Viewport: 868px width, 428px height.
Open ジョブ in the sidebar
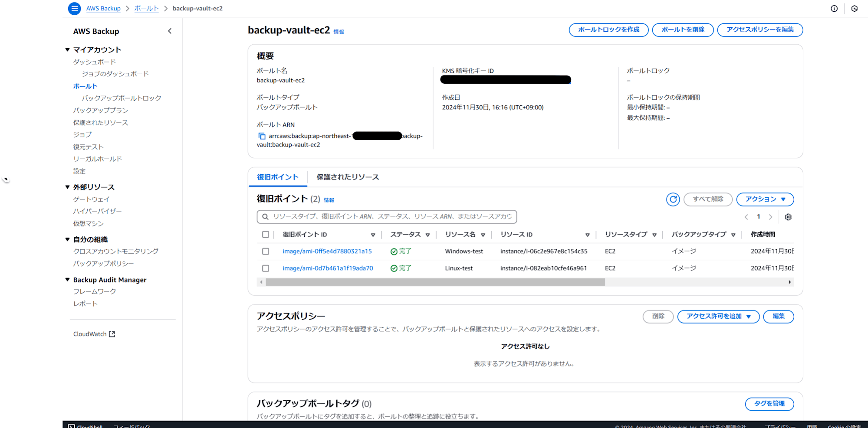point(82,135)
